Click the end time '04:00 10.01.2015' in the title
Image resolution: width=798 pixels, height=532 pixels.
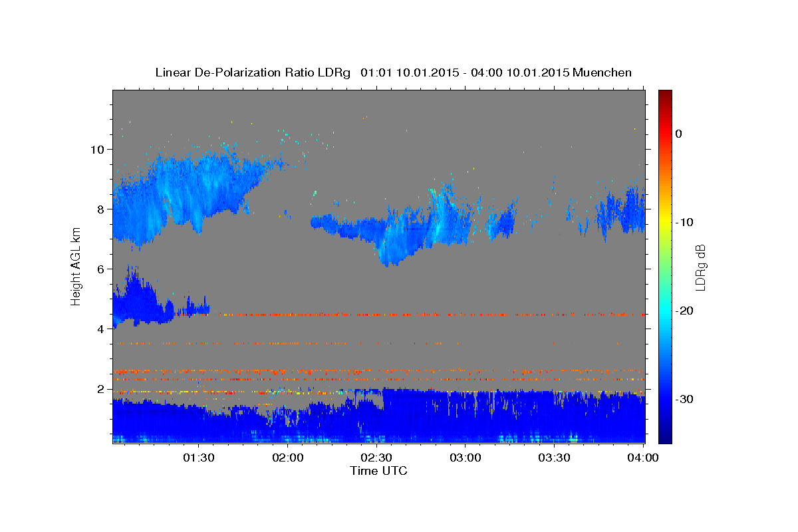519,72
